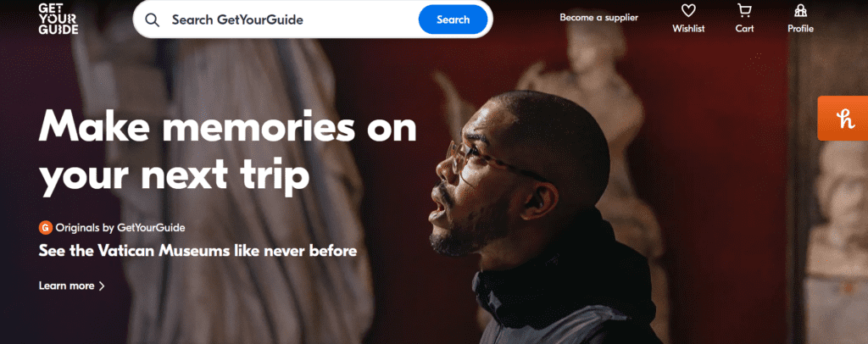Click the Make memories on your next trip heading
This screenshot has width=868, height=344.
[x=227, y=151]
